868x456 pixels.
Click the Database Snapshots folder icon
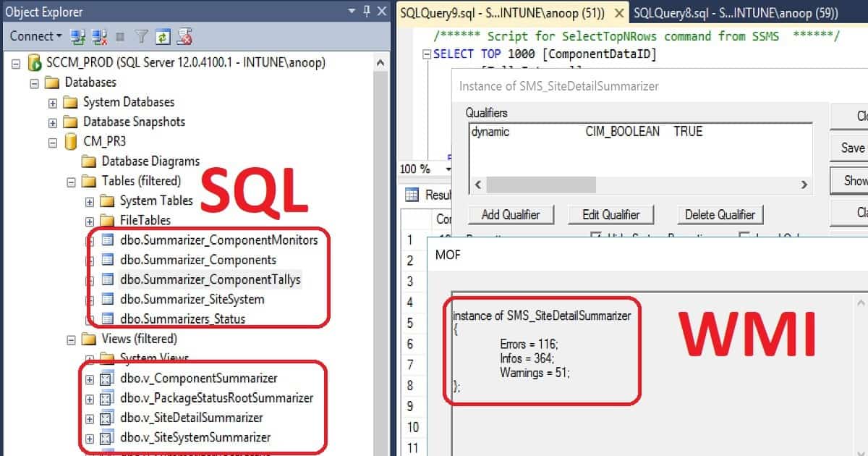71,122
